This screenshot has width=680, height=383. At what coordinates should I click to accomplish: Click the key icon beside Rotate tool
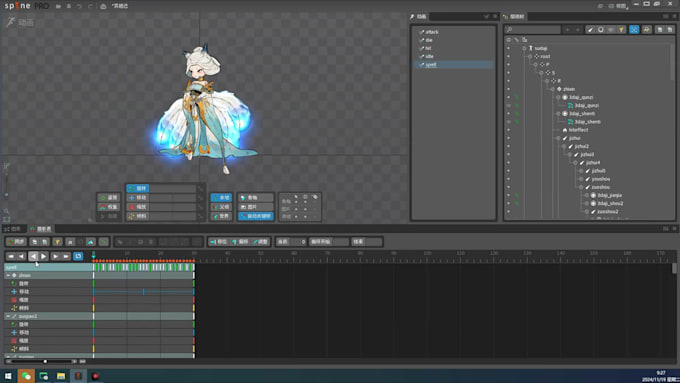pyautogui.click(x=200, y=189)
